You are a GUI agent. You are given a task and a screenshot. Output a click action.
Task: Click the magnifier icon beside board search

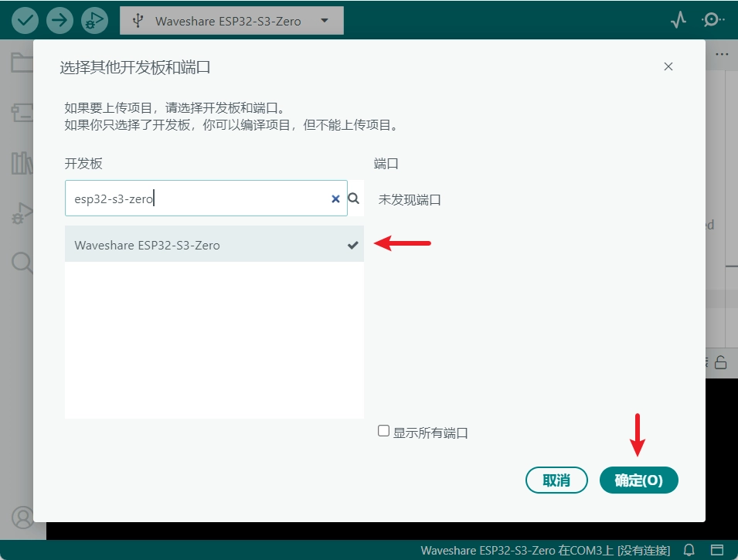coord(354,199)
